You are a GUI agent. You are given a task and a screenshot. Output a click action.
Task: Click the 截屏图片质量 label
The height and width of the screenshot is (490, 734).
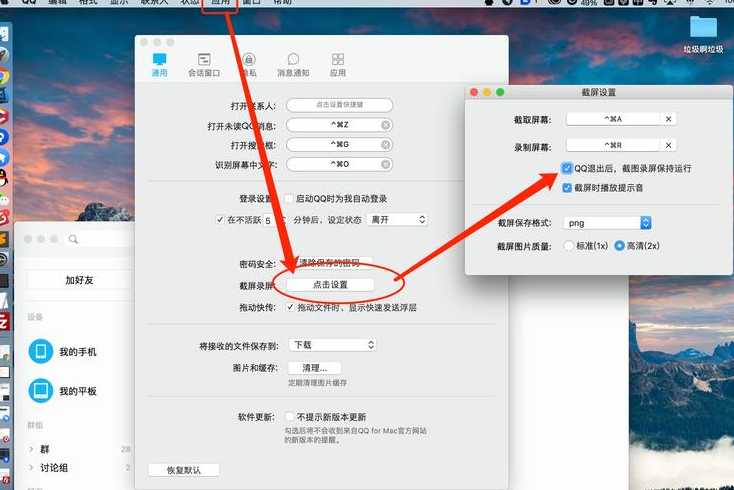coord(524,246)
